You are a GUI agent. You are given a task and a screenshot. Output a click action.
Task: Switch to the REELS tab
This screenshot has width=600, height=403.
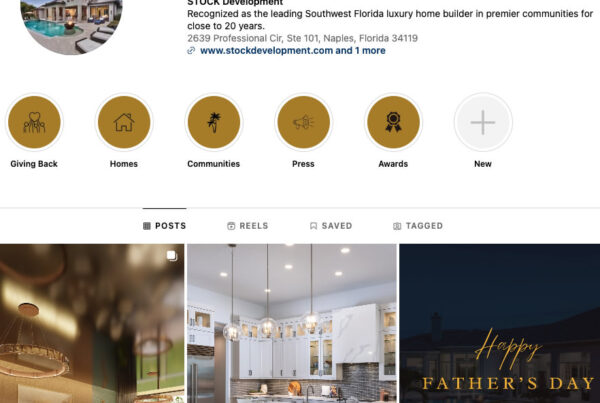pos(248,226)
